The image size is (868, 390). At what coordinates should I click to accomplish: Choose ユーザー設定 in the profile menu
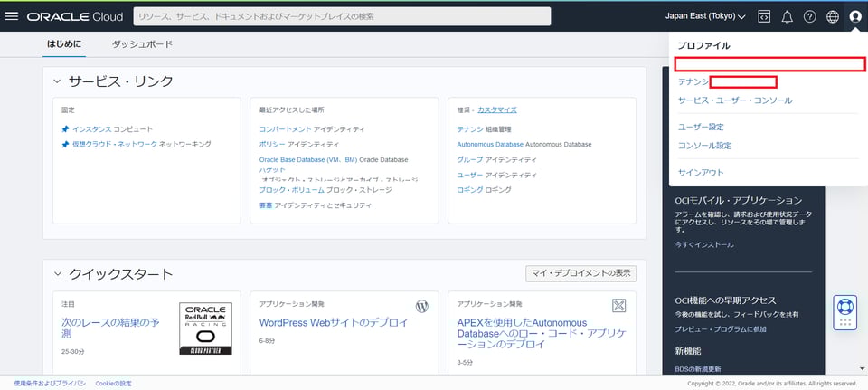[x=701, y=127]
